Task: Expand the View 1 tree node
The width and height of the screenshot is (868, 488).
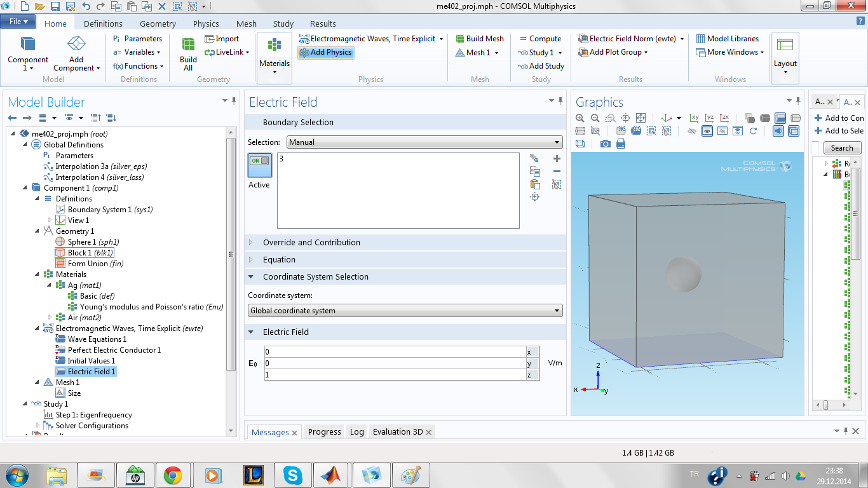Action: pyautogui.click(x=50, y=220)
